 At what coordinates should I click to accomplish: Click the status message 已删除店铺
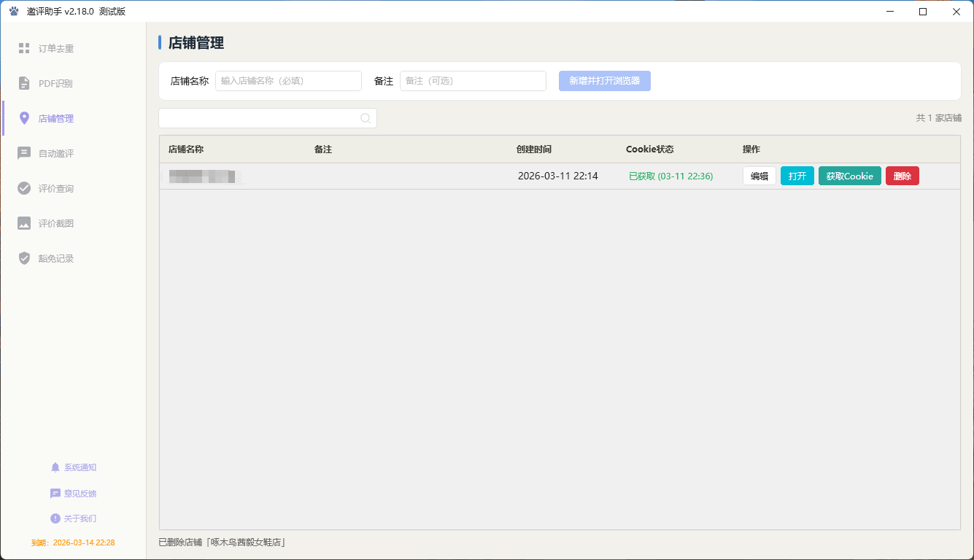(x=222, y=542)
